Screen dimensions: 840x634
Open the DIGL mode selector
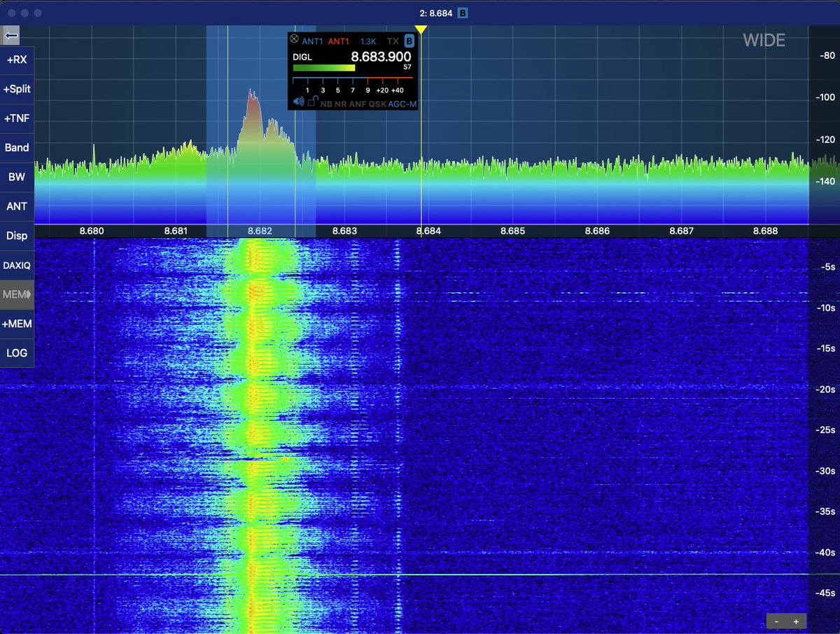coord(302,57)
